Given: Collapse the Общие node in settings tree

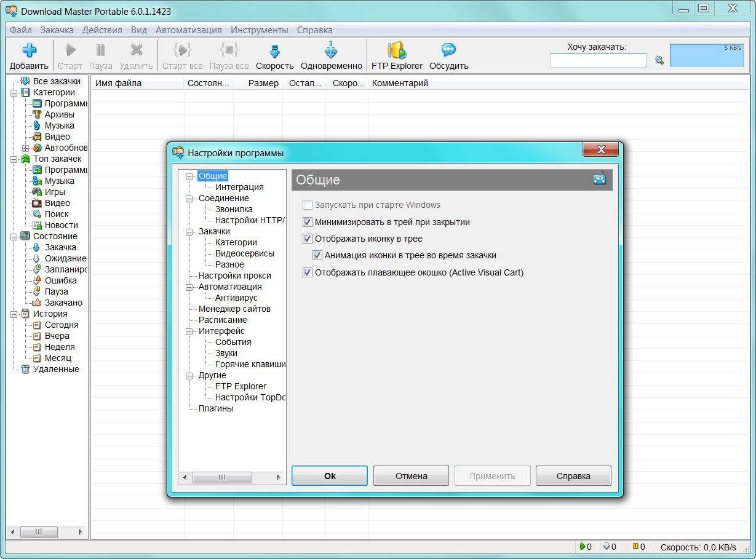Looking at the screenshot, I should point(189,176).
